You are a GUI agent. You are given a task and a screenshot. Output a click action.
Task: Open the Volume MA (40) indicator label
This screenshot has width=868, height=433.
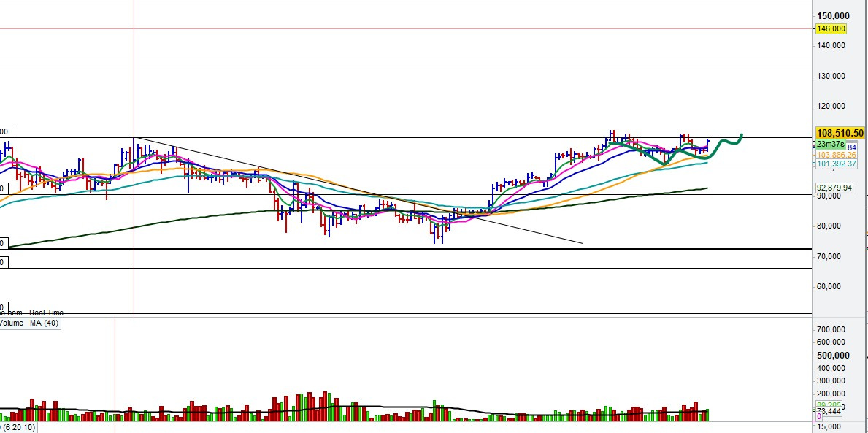click(28, 323)
